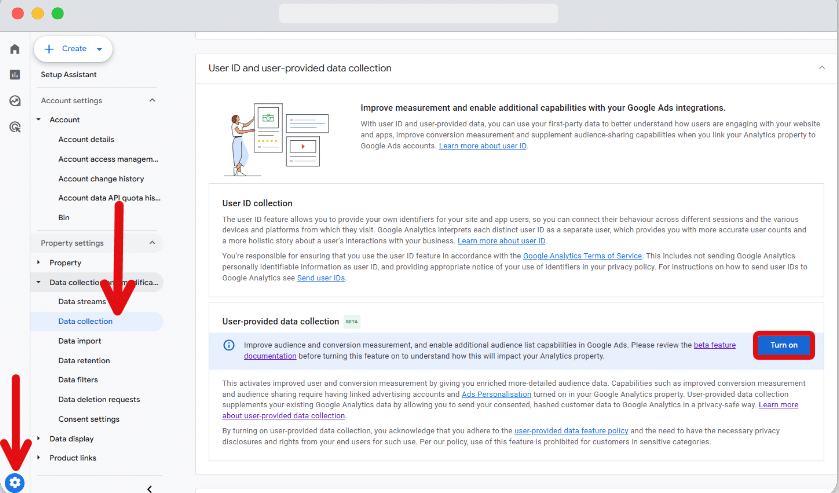Open the Explore icon in left rail
Screen dimensions: 839x493
pos(14,101)
